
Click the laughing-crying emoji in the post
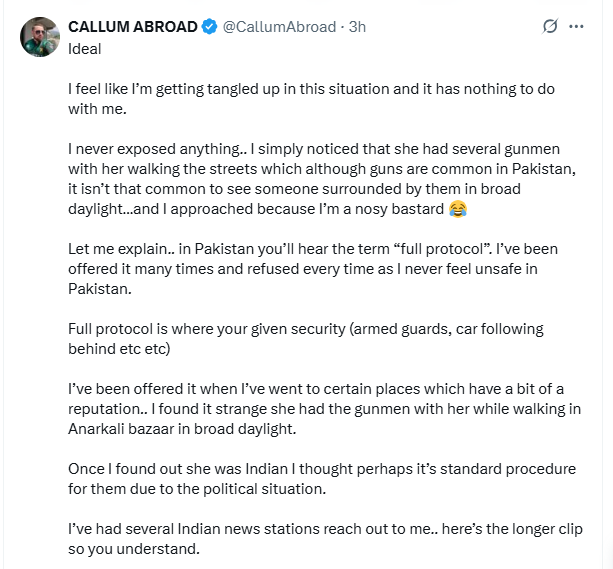coord(458,209)
